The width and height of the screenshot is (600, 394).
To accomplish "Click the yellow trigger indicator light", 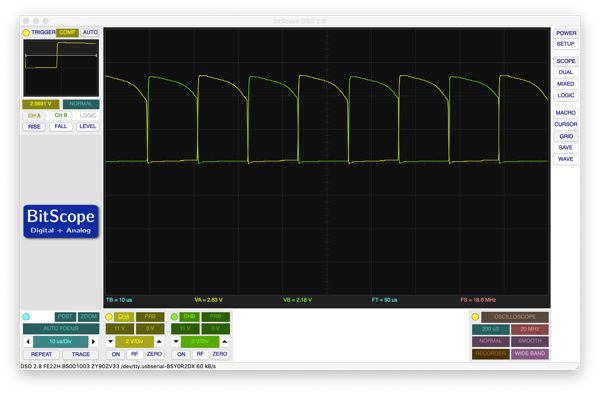I will [x=26, y=33].
